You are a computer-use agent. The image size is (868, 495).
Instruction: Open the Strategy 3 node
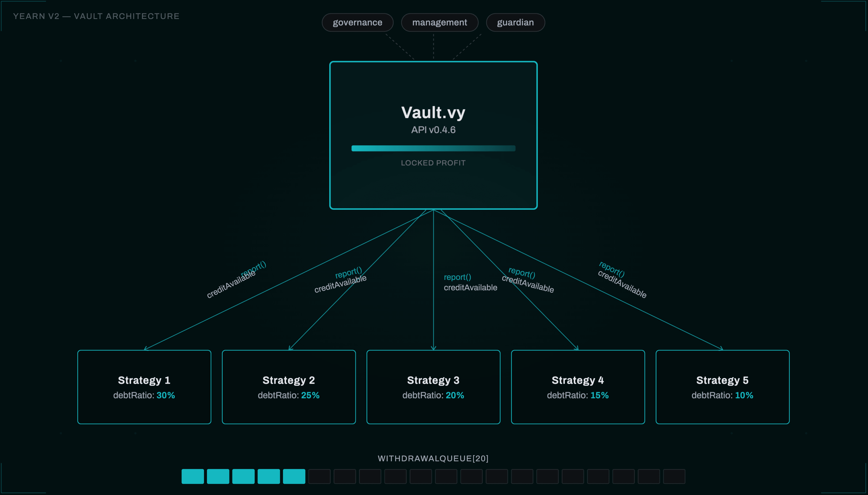pos(433,387)
